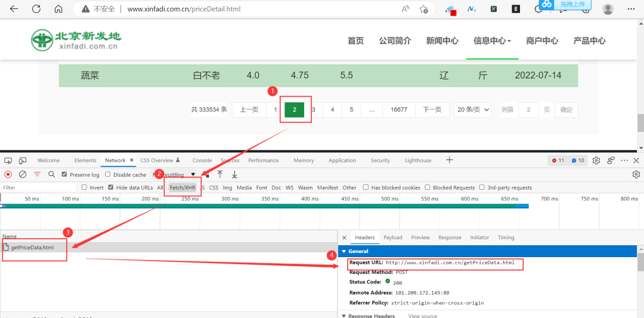Toggle the Preserve log checkbox
This screenshot has width=644, height=318.
[64, 174]
